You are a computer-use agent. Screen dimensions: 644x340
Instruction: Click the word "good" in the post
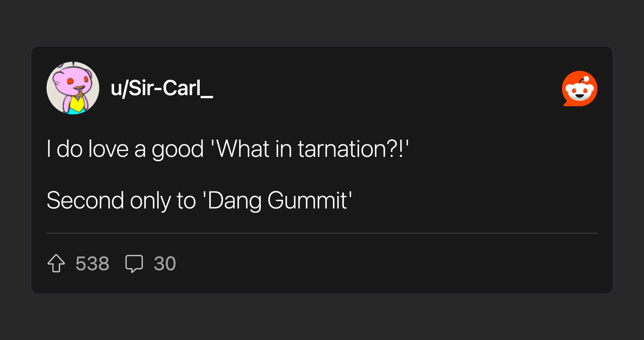(x=178, y=149)
